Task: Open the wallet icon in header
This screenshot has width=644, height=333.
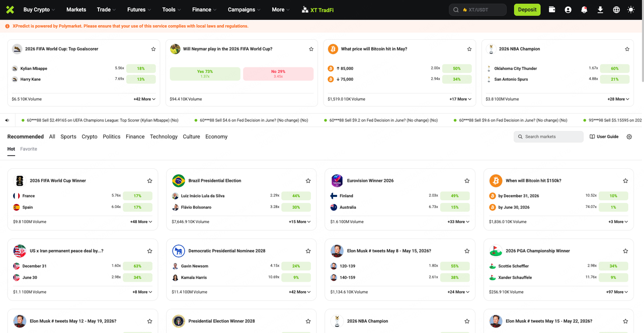Action: coord(552,10)
